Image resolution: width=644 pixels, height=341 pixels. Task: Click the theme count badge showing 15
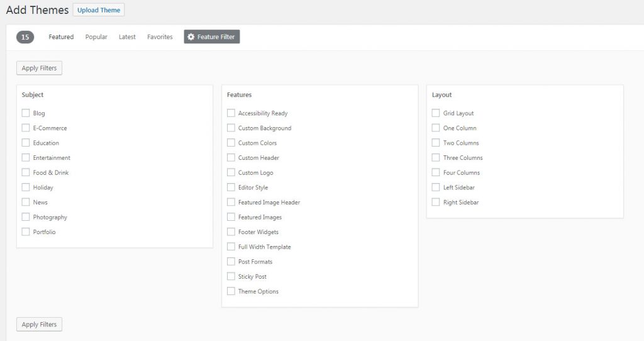tap(25, 37)
